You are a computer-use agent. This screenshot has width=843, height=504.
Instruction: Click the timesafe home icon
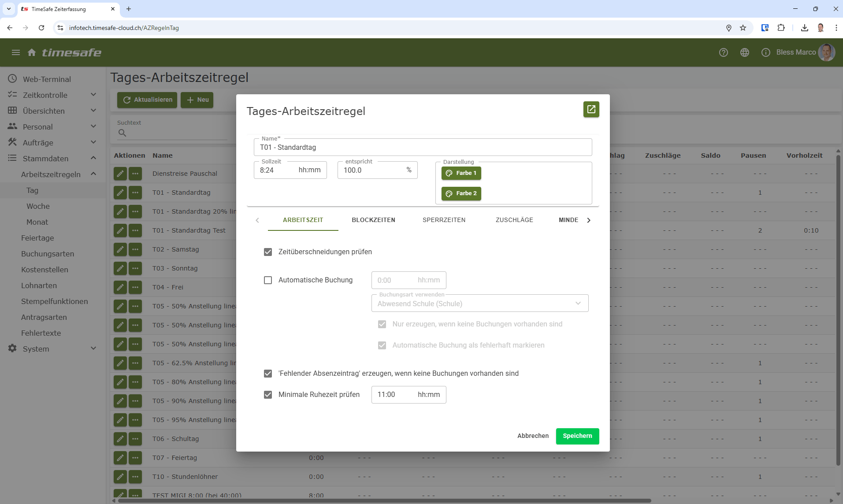point(32,52)
